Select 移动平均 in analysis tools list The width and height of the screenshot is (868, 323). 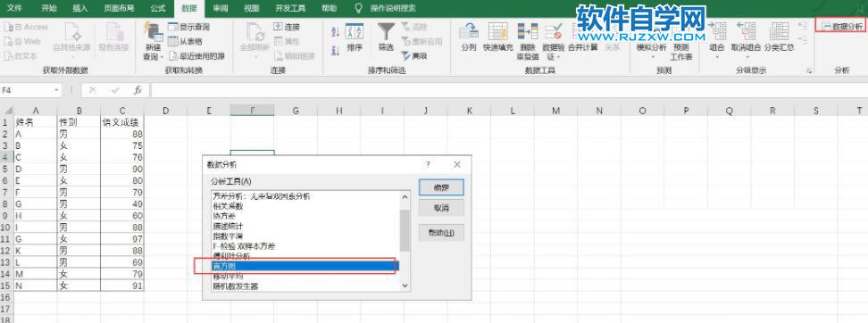click(x=228, y=276)
